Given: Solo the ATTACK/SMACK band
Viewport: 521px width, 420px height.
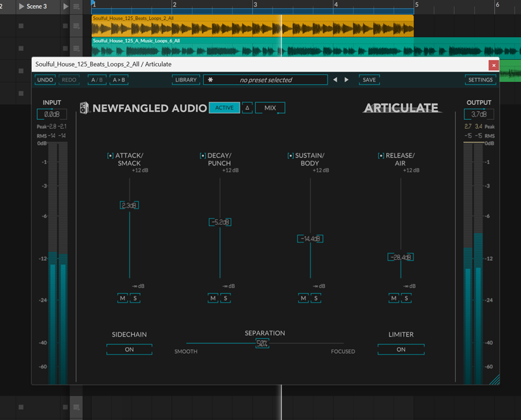Looking at the screenshot, I should pos(135,298).
